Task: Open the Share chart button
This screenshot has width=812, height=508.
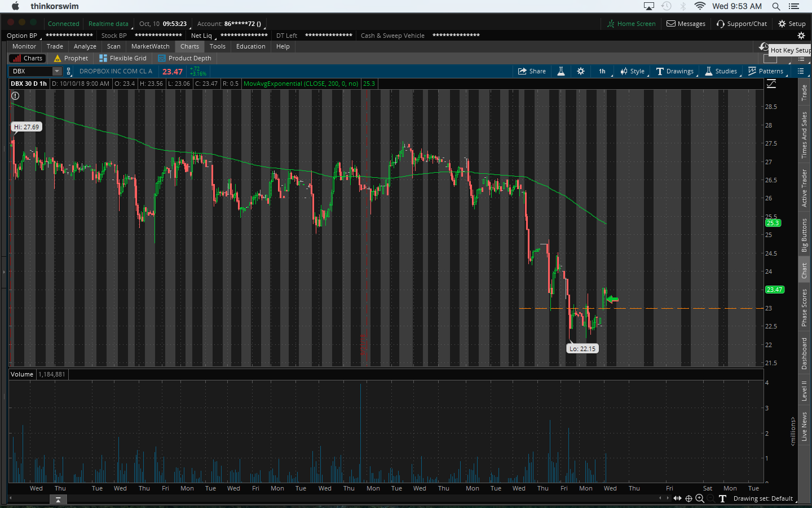Action: [x=532, y=71]
